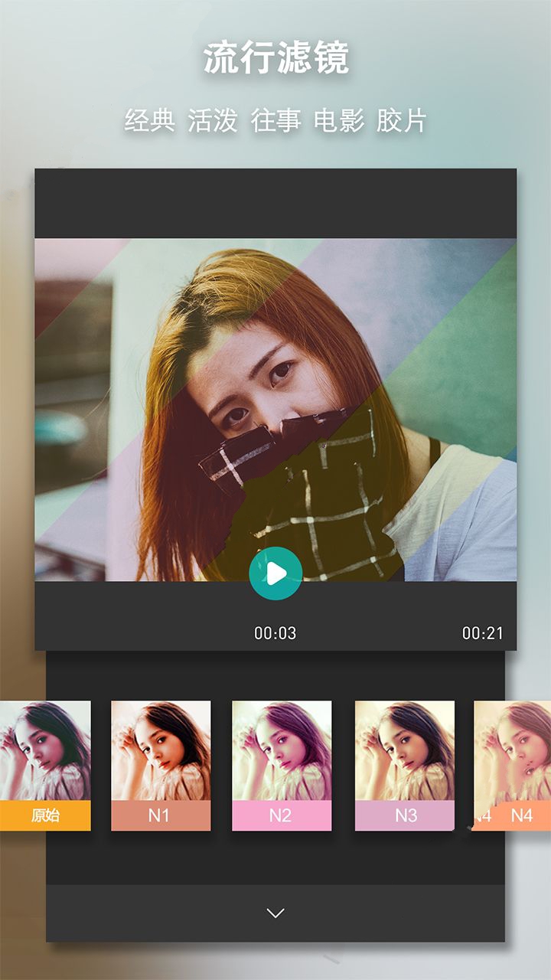Tap the pink N2 label bar
The image size is (551, 980).
[282, 815]
